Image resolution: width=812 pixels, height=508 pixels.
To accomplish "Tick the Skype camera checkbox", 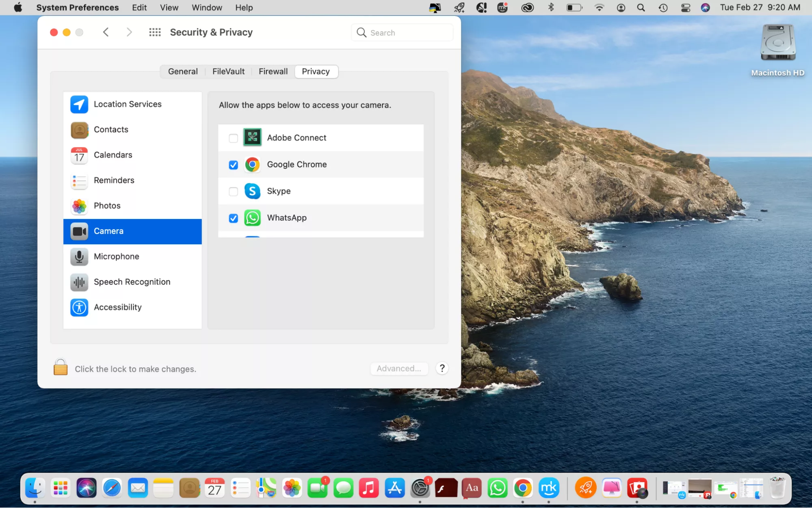I will click(x=233, y=191).
